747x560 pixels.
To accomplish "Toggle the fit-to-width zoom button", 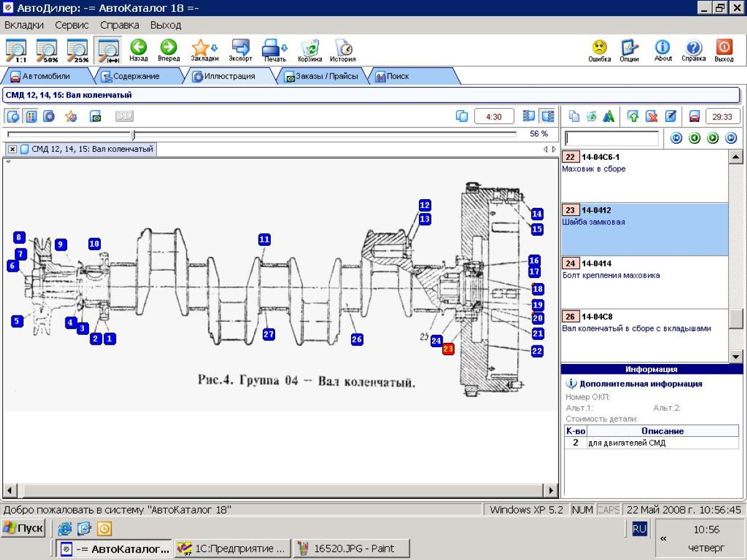I will click(x=108, y=50).
